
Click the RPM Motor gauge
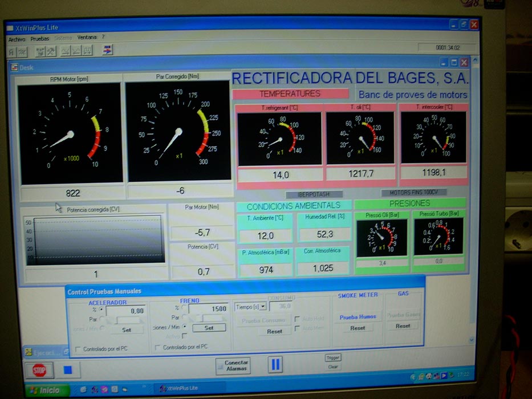click(70, 134)
